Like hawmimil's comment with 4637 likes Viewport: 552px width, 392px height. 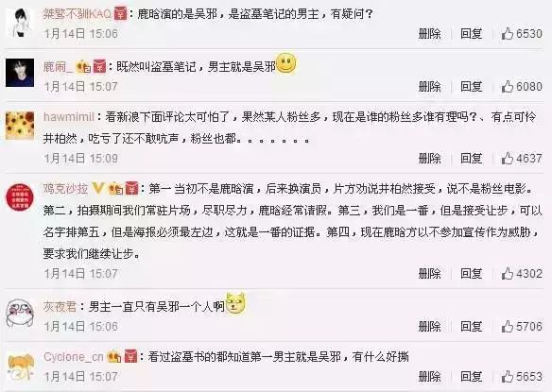(x=508, y=159)
